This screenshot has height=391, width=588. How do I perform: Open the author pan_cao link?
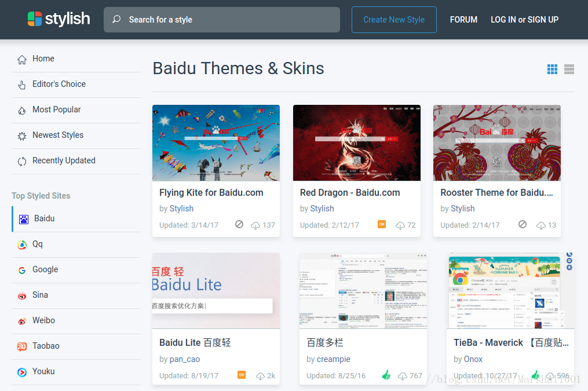coord(184,359)
